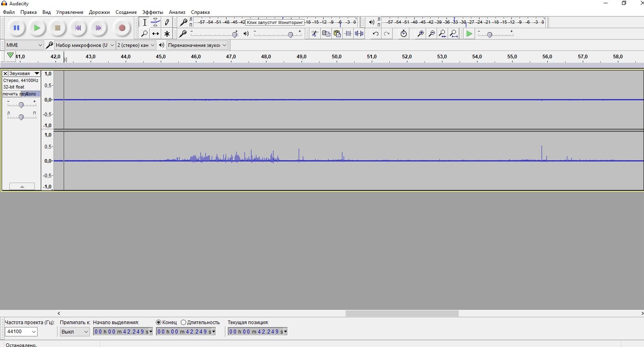Fit the whole project in the window

pos(454,33)
